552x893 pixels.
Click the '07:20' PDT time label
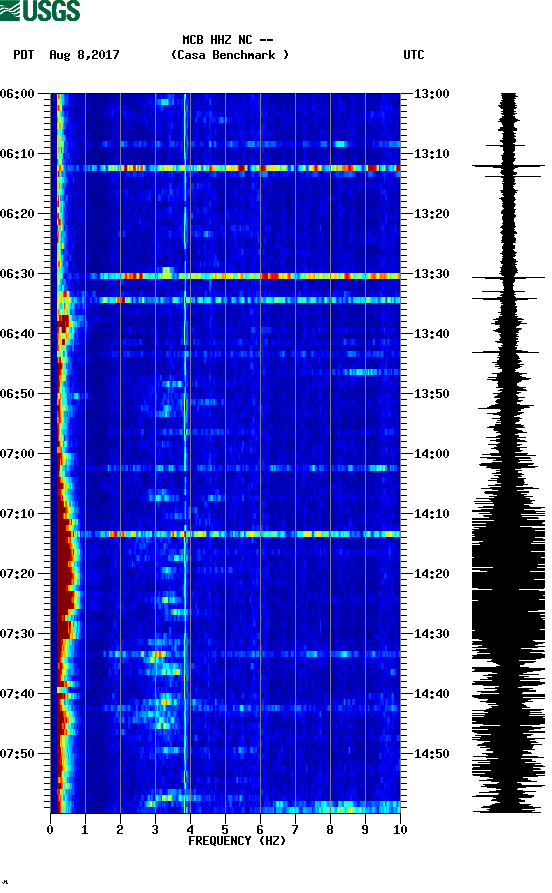18,574
